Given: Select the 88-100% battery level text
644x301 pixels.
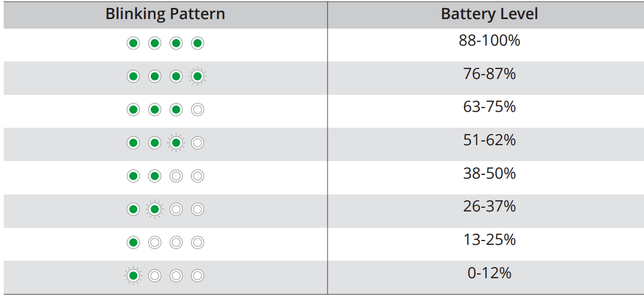Looking at the screenshot, I should pos(489,41).
